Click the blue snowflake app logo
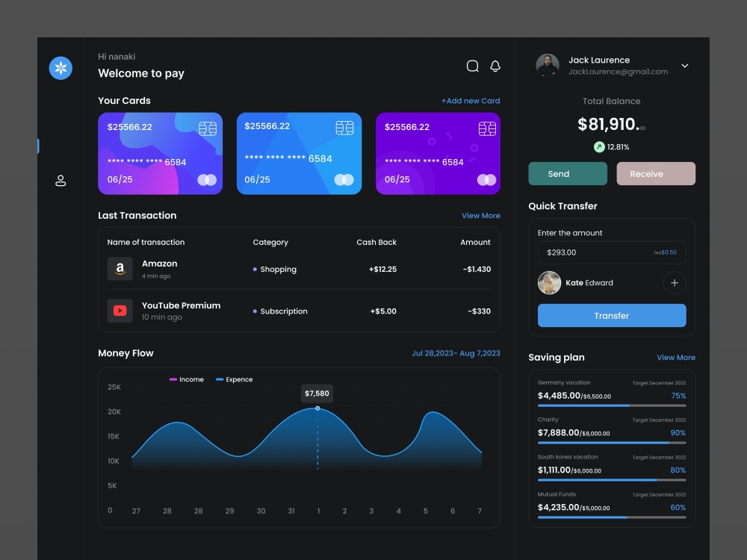 point(61,68)
